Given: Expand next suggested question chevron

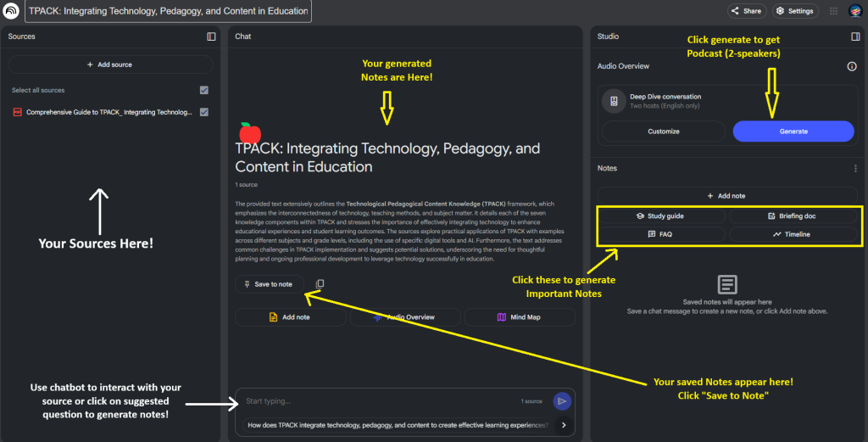Looking at the screenshot, I should pos(565,425).
